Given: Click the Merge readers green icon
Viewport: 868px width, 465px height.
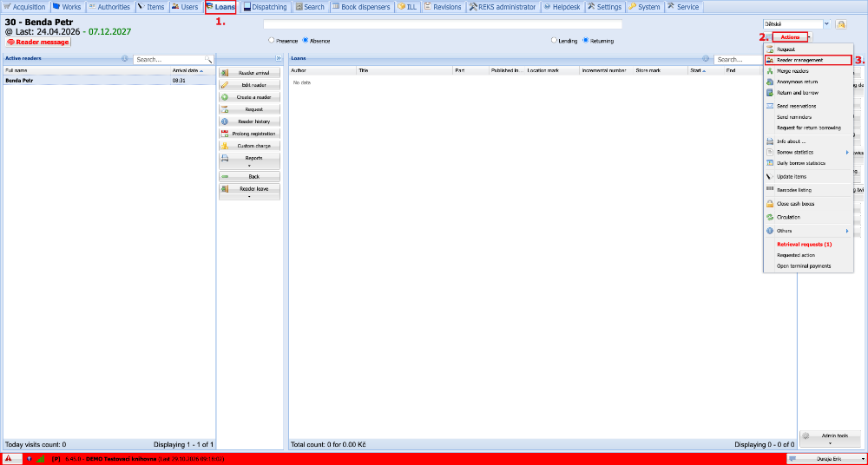Looking at the screenshot, I should [x=769, y=71].
